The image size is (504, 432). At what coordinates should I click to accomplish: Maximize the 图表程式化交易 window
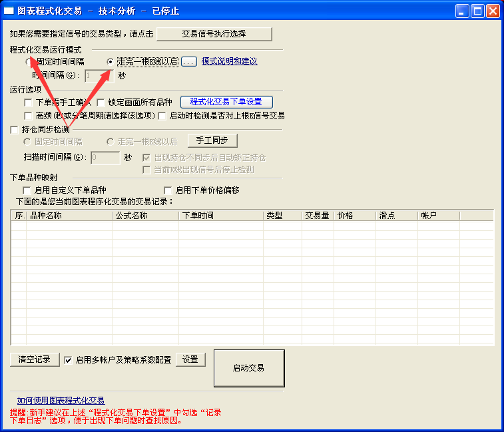pyautogui.click(x=477, y=11)
